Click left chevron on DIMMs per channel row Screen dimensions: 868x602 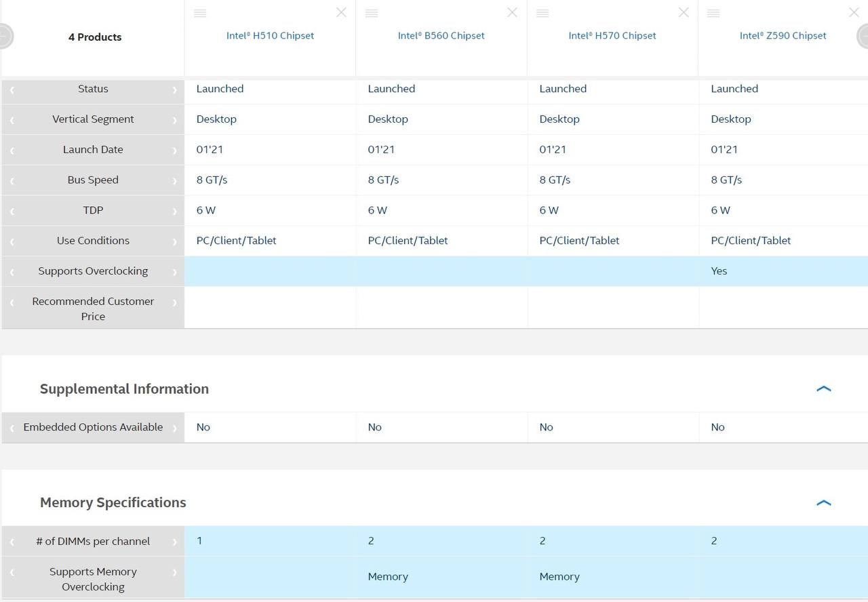(12, 542)
